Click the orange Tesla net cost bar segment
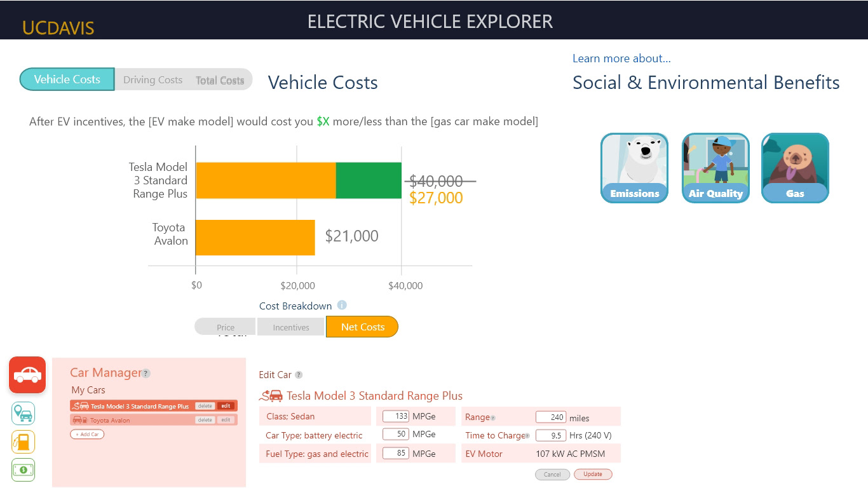This screenshot has height=488, width=868. tap(266, 180)
